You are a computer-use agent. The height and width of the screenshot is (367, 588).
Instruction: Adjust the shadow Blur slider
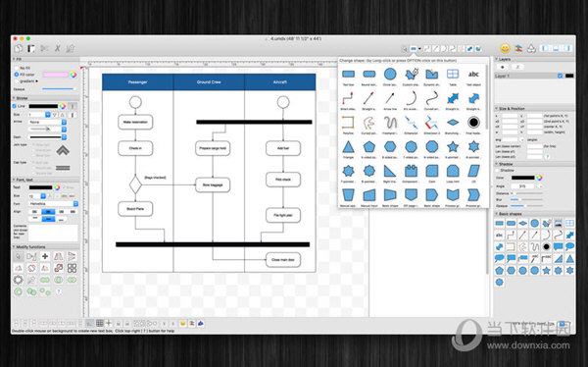tap(527, 199)
